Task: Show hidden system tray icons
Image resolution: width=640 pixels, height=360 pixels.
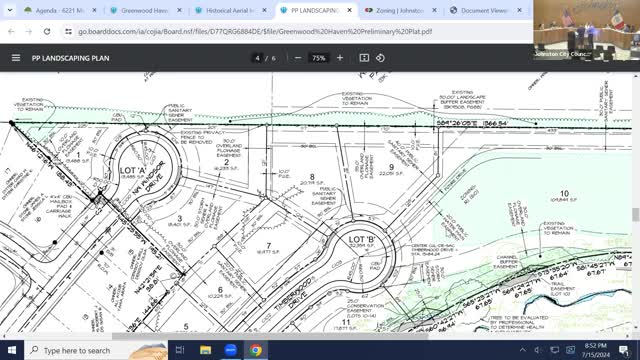Action: 523,350
